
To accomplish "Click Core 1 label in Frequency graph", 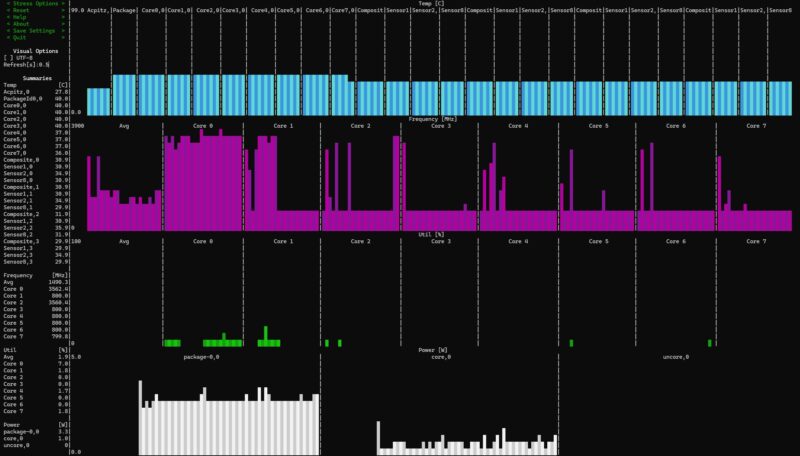I will tap(283, 125).
